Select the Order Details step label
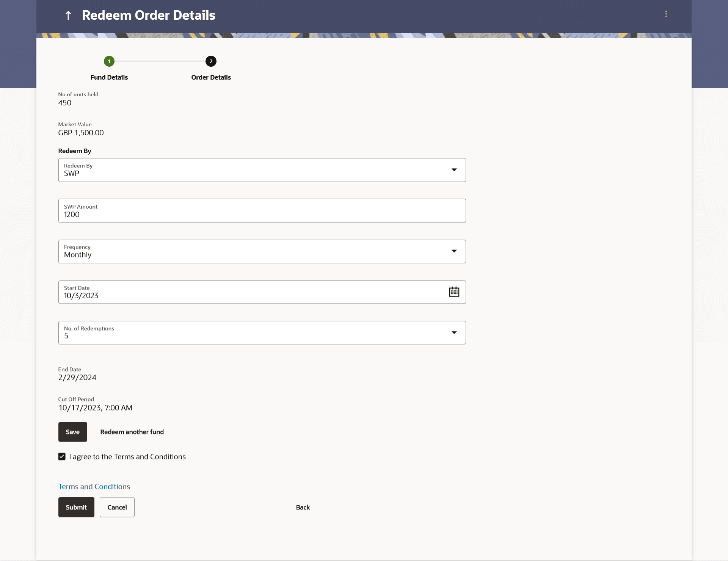The image size is (728, 561). point(211,77)
